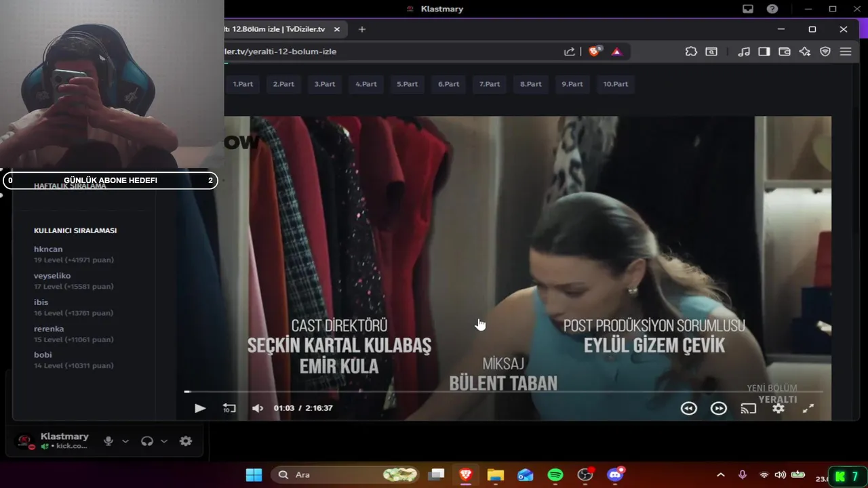Screen dimensions: 868x488
Task: Click the replay/loop icon in player
Action: (229, 408)
